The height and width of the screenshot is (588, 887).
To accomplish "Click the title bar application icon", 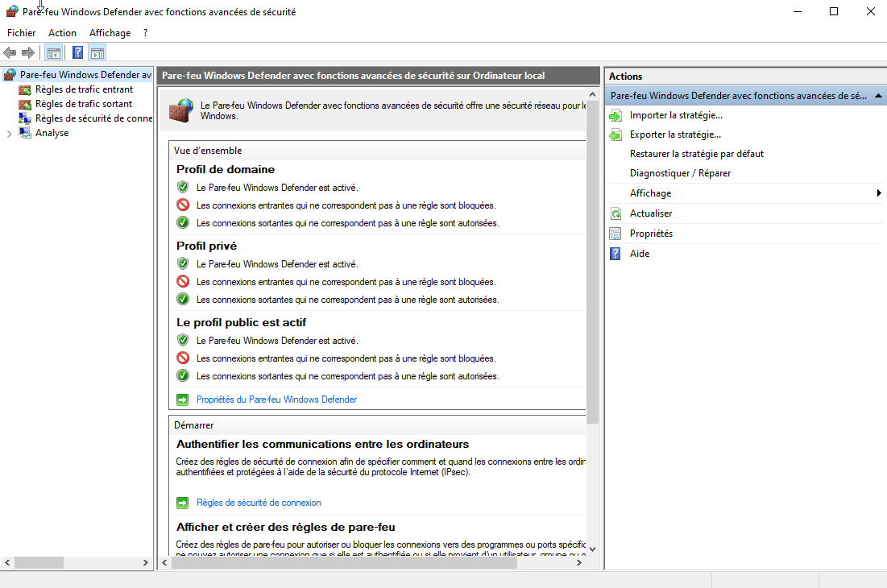I will coord(12,11).
